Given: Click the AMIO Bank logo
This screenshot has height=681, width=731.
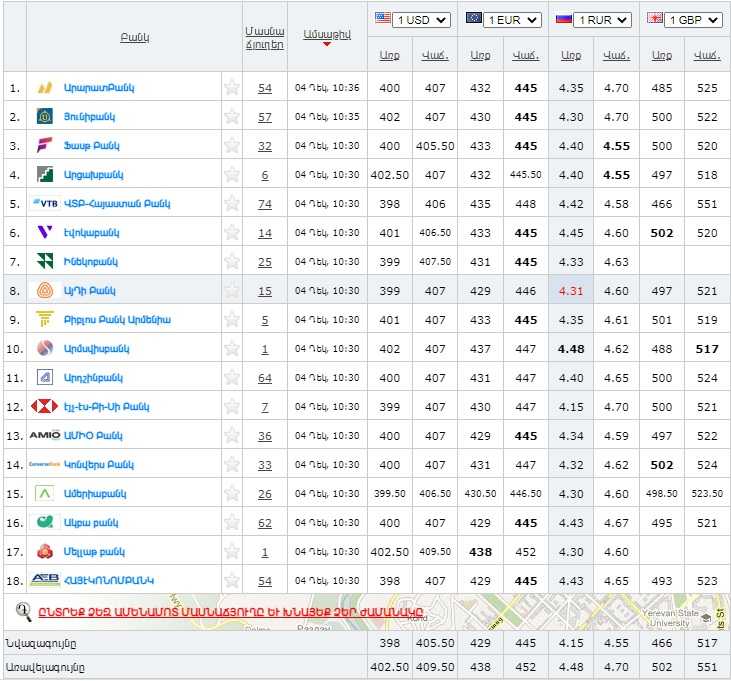Looking at the screenshot, I should click(x=45, y=436).
